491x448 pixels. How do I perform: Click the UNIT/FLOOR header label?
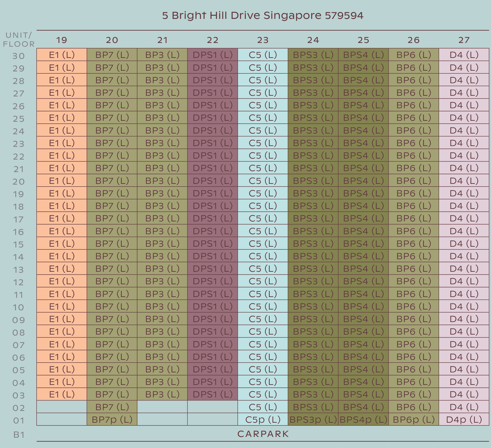19,40
